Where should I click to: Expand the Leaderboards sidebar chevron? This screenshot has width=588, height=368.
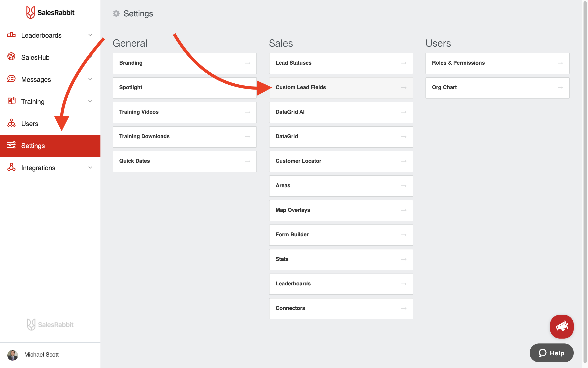pos(90,35)
